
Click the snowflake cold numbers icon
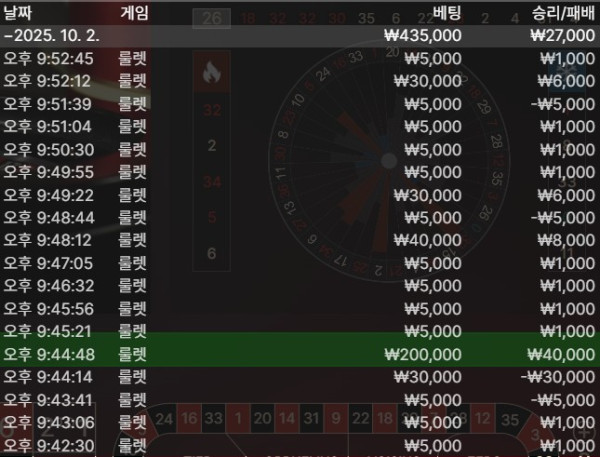click(x=567, y=72)
